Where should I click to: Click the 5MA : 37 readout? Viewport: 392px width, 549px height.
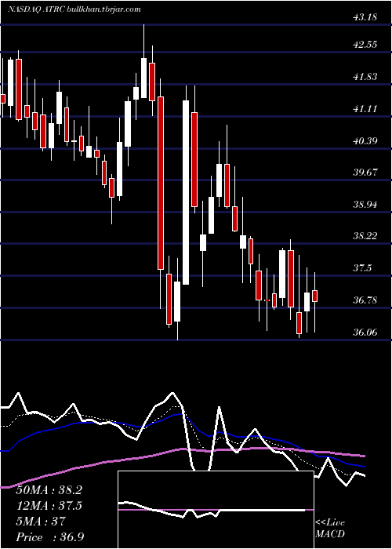pyautogui.click(x=40, y=522)
